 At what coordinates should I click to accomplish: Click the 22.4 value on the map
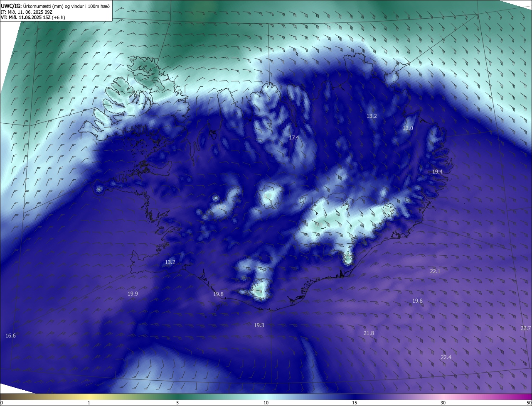click(446, 357)
